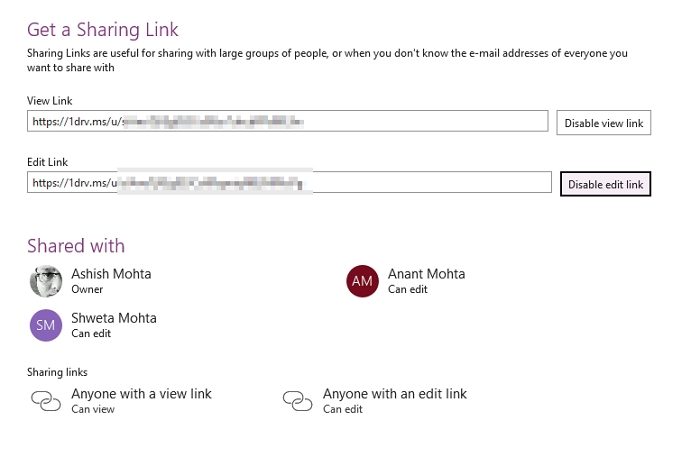Click the AM avatar for Anant Mohta
700x466 pixels.
tap(362, 281)
